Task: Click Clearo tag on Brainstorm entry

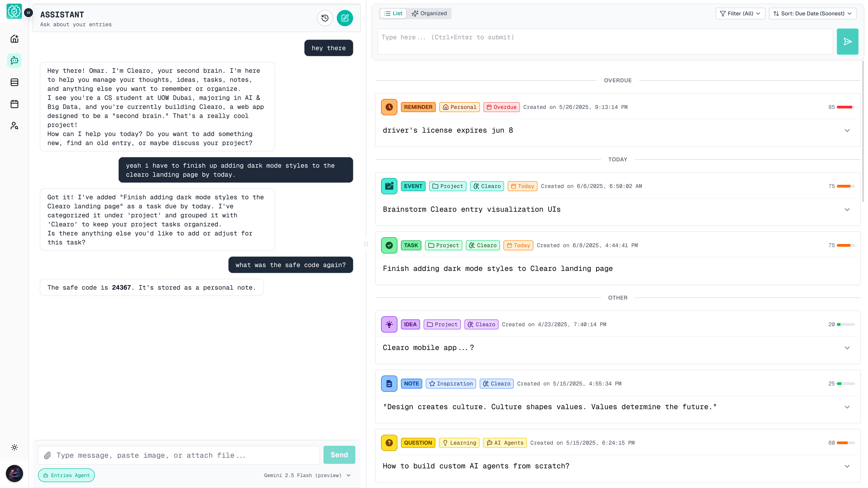Action: click(487, 186)
